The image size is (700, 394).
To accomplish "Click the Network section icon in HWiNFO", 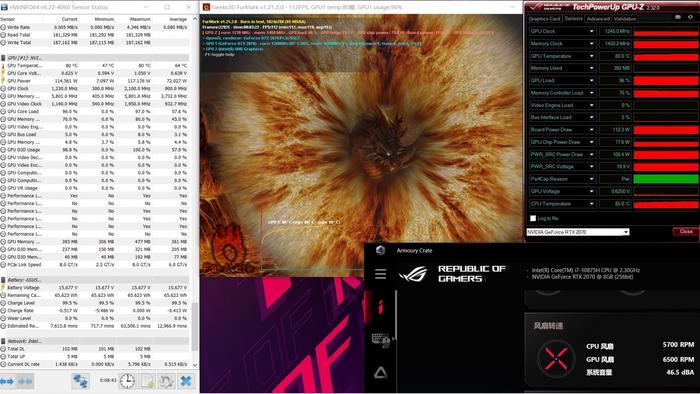I will coord(3,341).
